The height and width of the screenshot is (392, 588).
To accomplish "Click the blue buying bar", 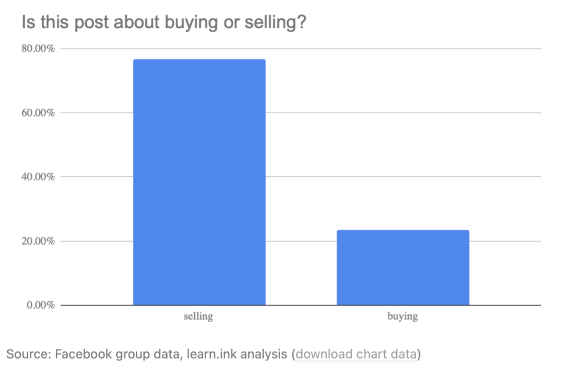I will (403, 267).
